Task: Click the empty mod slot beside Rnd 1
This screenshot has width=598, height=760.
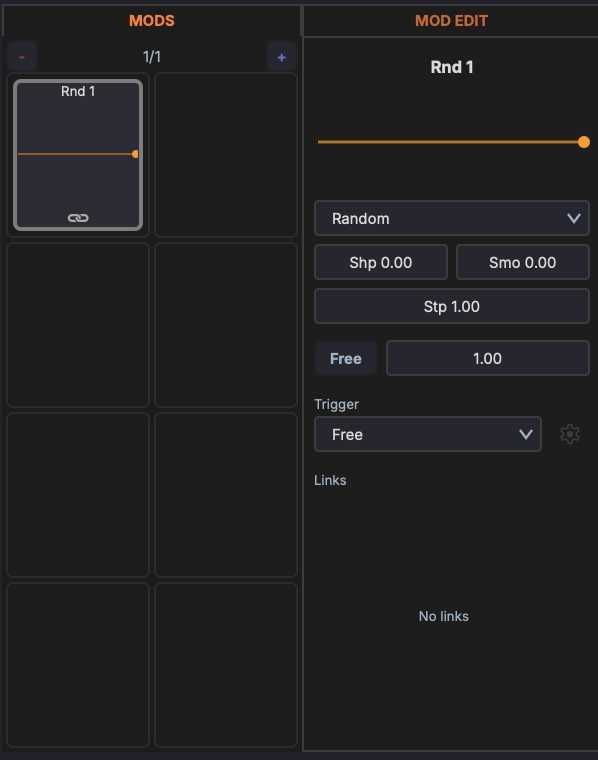Action: click(226, 155)
